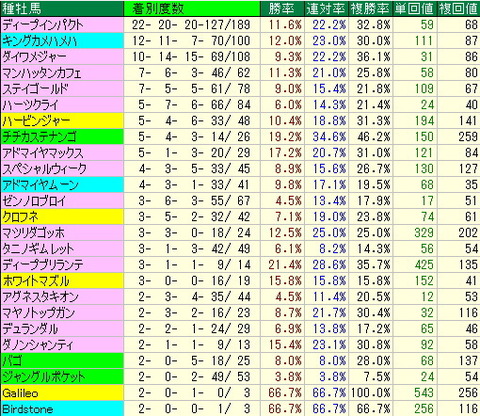Image resolution: width=480 pixels, height=416 pixels.
Task: Click the 複勝率 column header
Action: pos(371,9)
